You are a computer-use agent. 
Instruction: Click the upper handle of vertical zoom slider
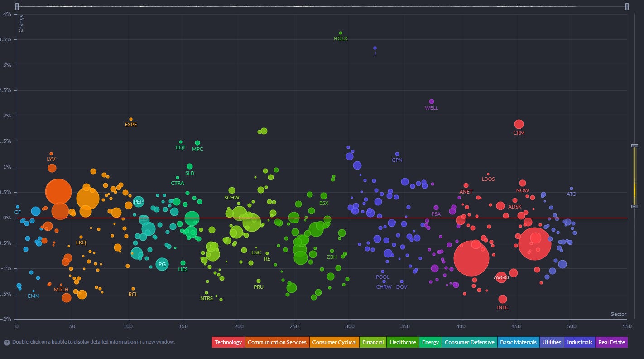[634, 146]
